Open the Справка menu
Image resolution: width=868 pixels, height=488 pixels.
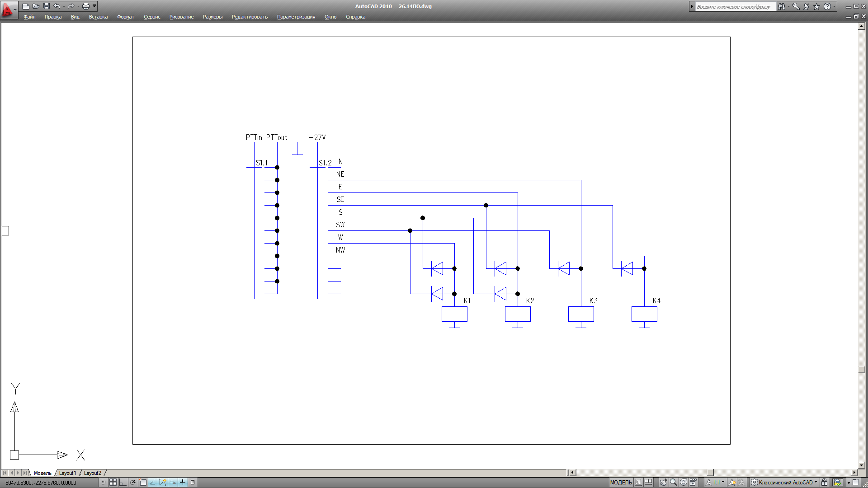point(355,17)
